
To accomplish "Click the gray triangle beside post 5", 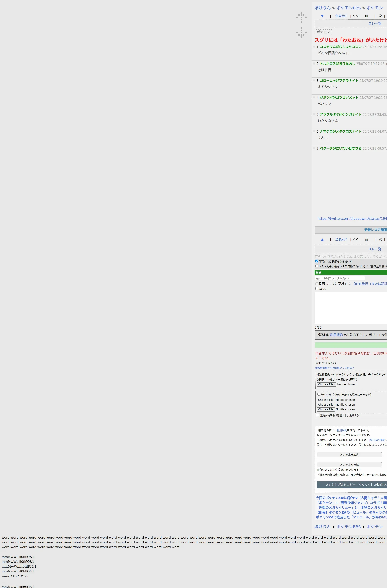I will pos(314,115).
